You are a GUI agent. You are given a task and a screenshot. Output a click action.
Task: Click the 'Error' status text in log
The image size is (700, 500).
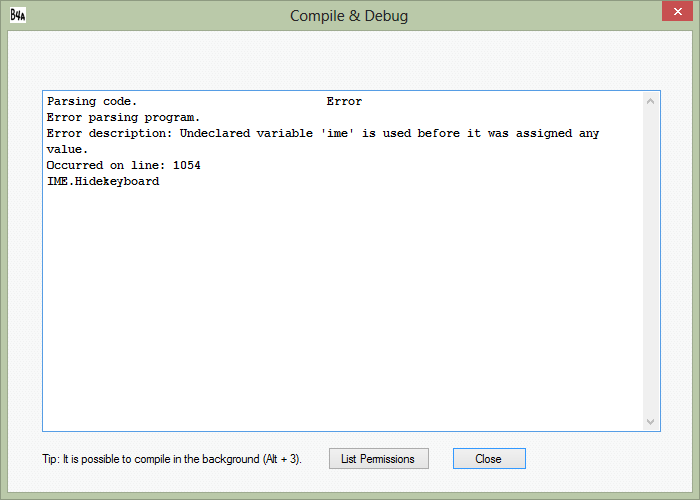point(344,101)
